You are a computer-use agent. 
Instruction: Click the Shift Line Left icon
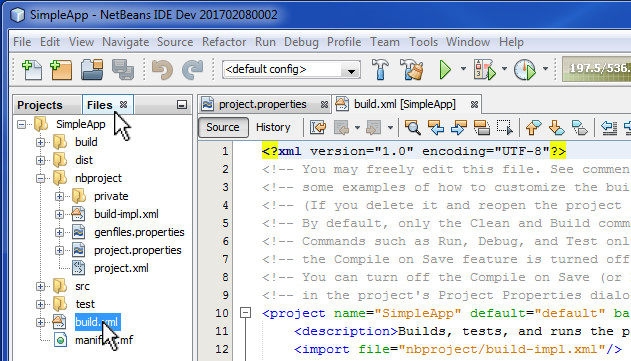[x=609, y=128]
